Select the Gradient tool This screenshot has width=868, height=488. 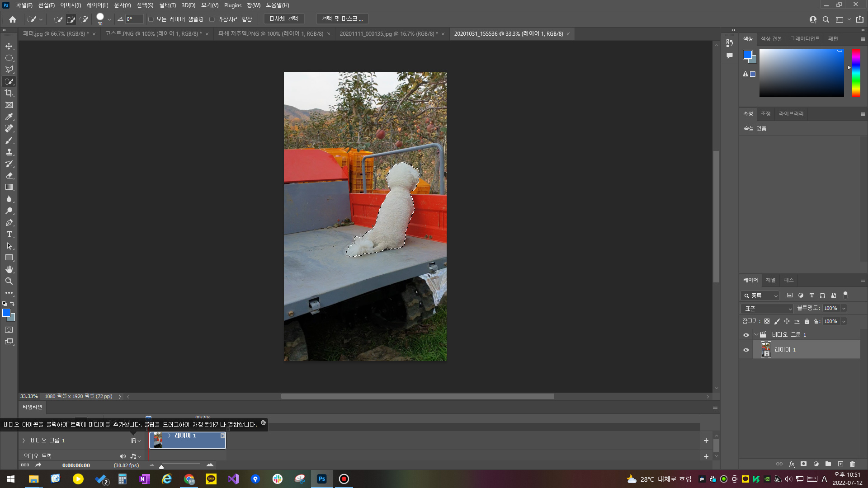point(9,187)
